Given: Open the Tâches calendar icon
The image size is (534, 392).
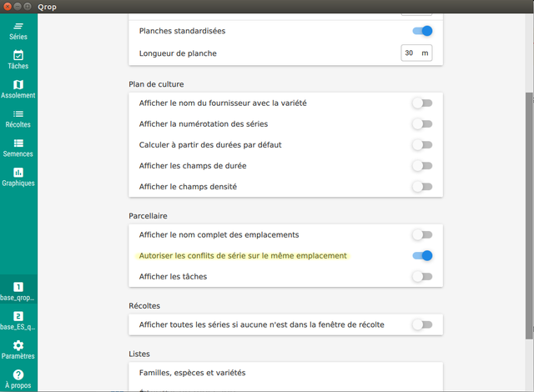Looking at the screenshot, I should tap(18, 55).
